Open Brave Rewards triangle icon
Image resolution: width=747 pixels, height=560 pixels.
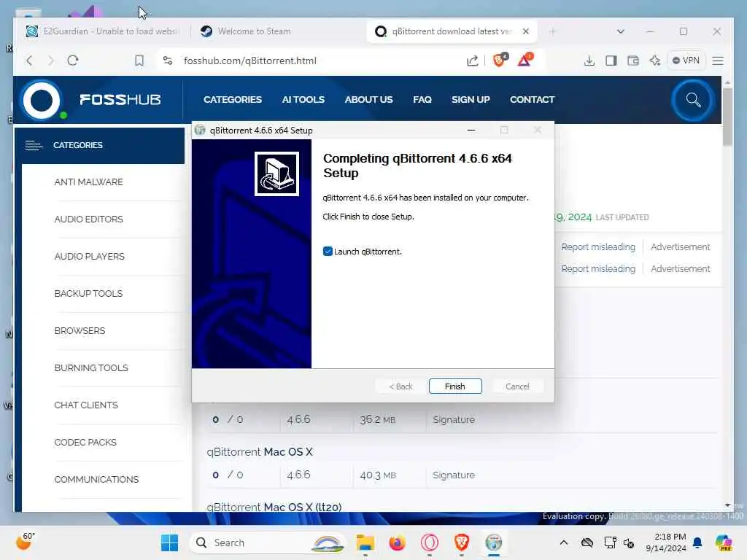click(525, 60)
